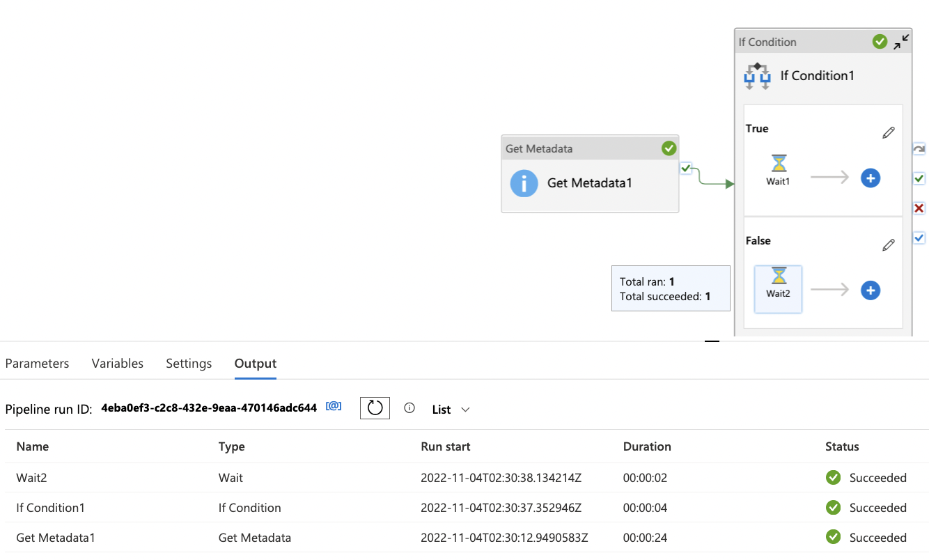Switch to the Parameters tab
Image resolution: width=929 pixels, height=560 pixels.
pyautogui.click(x=37, y=364)
